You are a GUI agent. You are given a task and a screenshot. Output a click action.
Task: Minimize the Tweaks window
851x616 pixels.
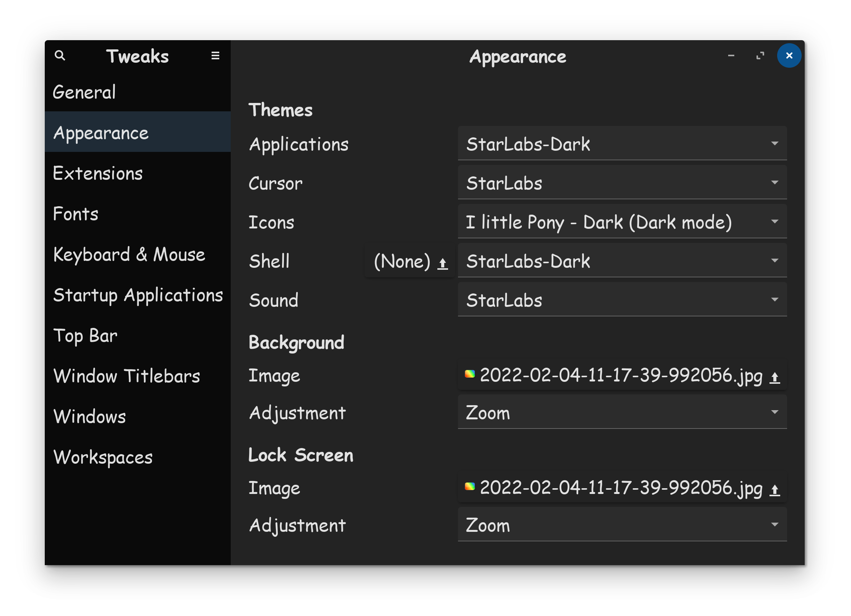coord(731,56)
